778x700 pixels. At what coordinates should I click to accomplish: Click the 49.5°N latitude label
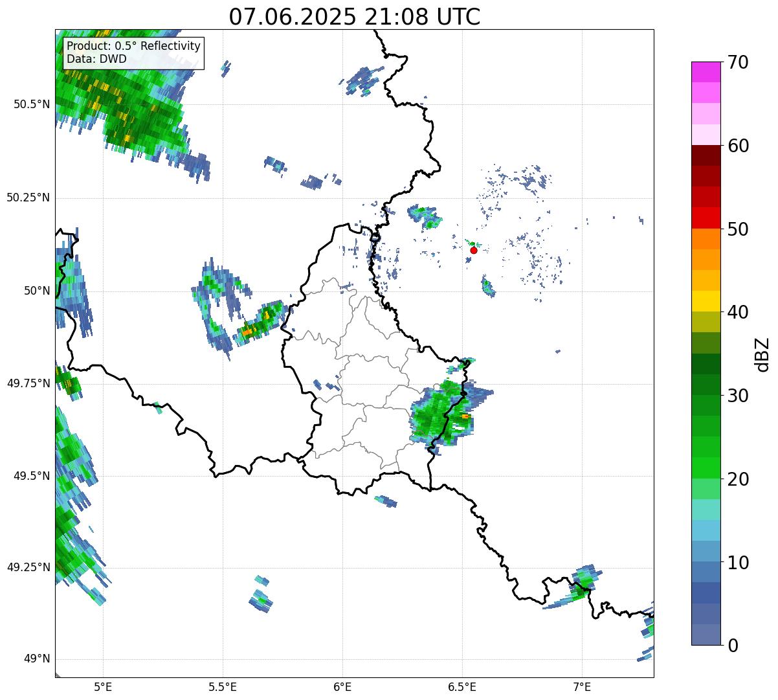pos(32,476)
